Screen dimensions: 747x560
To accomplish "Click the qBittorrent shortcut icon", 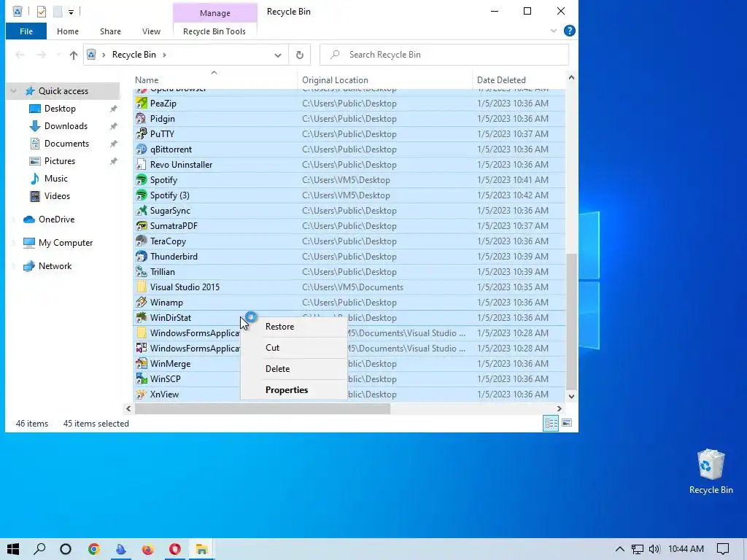I will pyautogui.click(x=141, y=149).
